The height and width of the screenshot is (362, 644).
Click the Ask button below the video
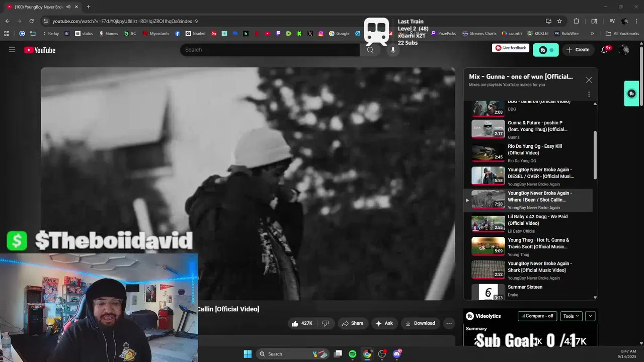point(384,323)
